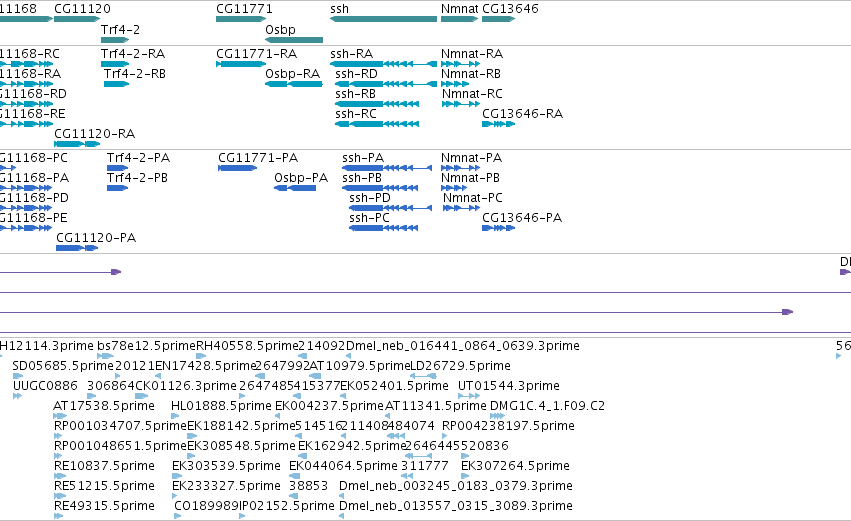Click the CG11771-PA protein label

[x=258, y=158]
